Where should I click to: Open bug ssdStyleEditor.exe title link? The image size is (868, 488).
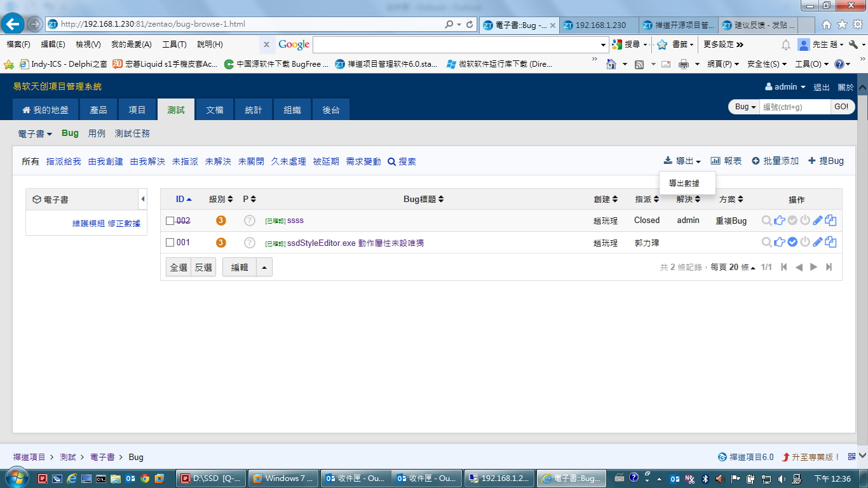(x=355, y=243)
